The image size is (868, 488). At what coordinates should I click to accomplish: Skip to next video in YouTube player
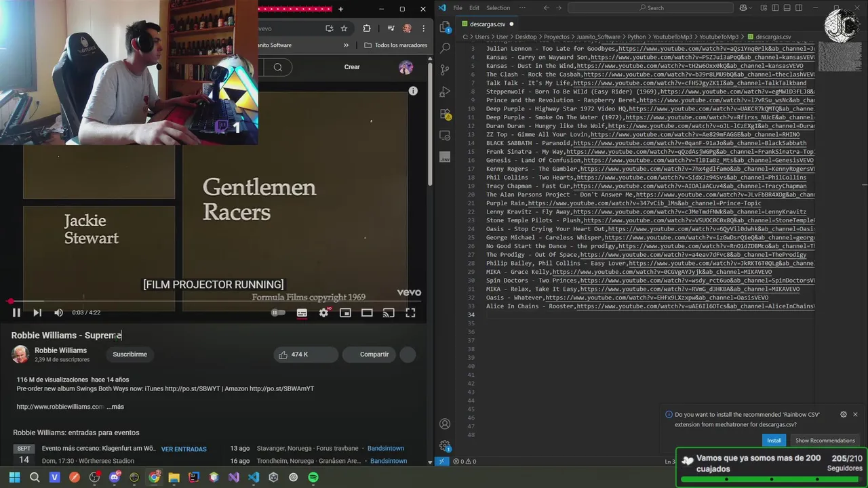click(37, 312)
